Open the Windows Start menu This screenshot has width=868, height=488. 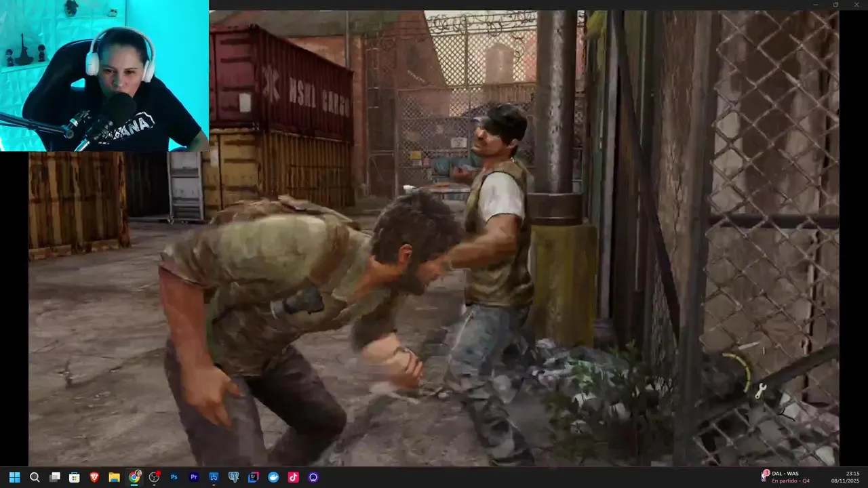click(x=14, y=477)
